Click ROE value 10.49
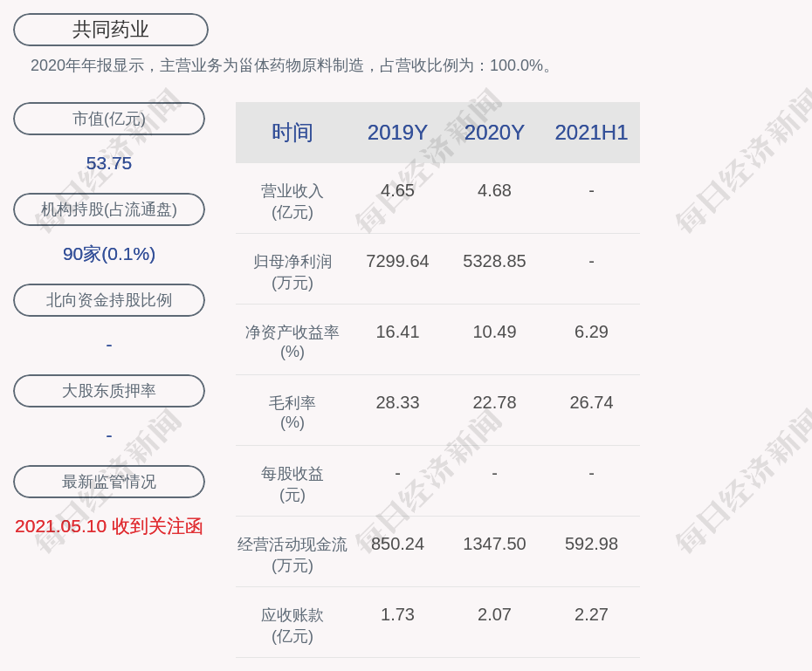The height and width of the screenshot is (671, 812). 494,332
